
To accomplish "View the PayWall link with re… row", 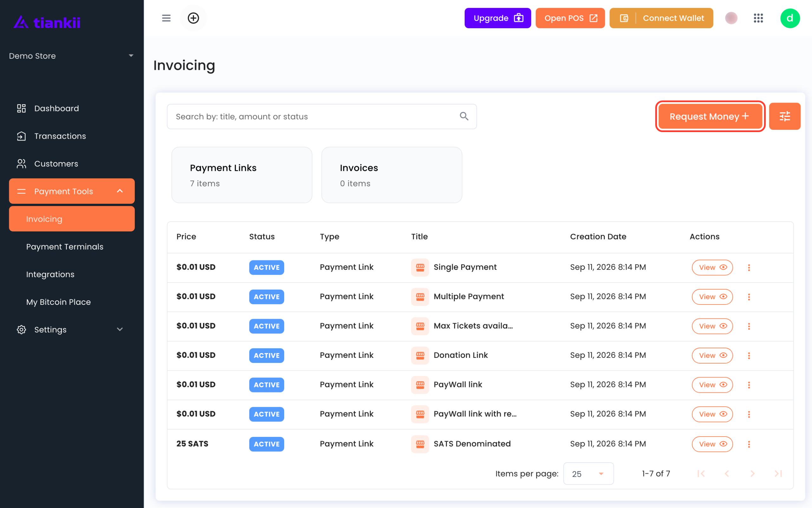I will click(x=712, y=414).
